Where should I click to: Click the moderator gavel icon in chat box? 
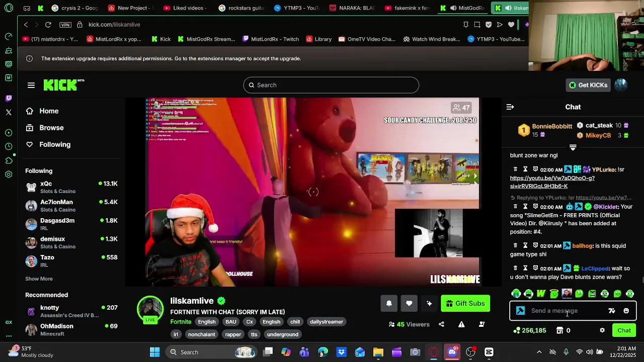(x=520, y=311)
